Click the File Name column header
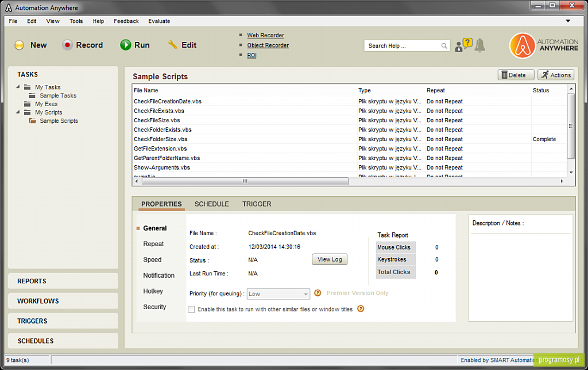 (146, 90)
